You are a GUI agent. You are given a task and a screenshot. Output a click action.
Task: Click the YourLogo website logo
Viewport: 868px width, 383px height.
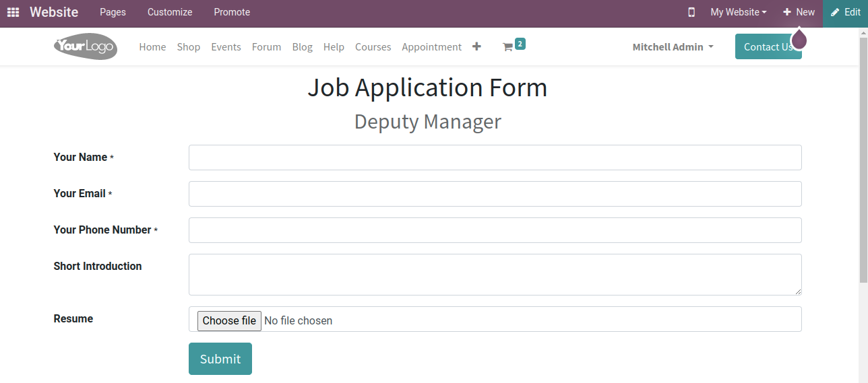click(x=86, y=46)
